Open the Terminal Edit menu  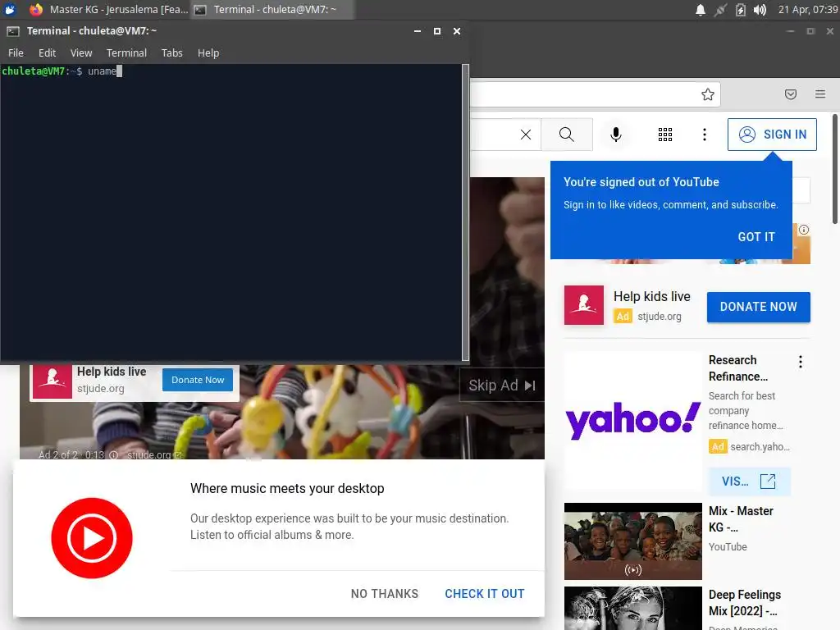[47, 52]
